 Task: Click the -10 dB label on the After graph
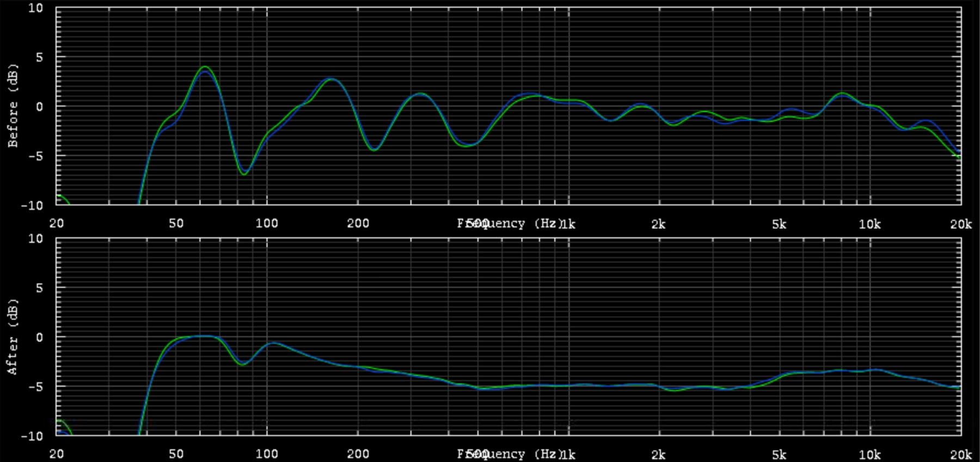point(32,436)
